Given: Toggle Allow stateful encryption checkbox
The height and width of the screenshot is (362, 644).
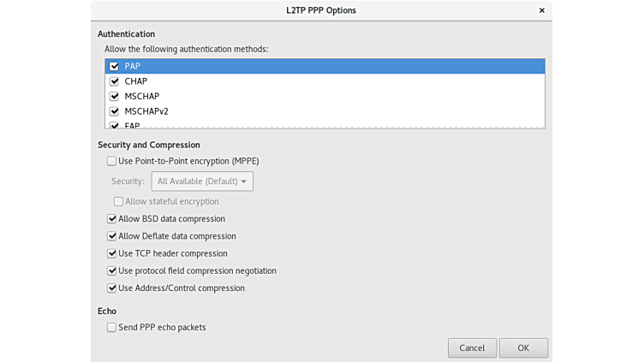Looking at the screenshot, I should [x=119, y=202].
